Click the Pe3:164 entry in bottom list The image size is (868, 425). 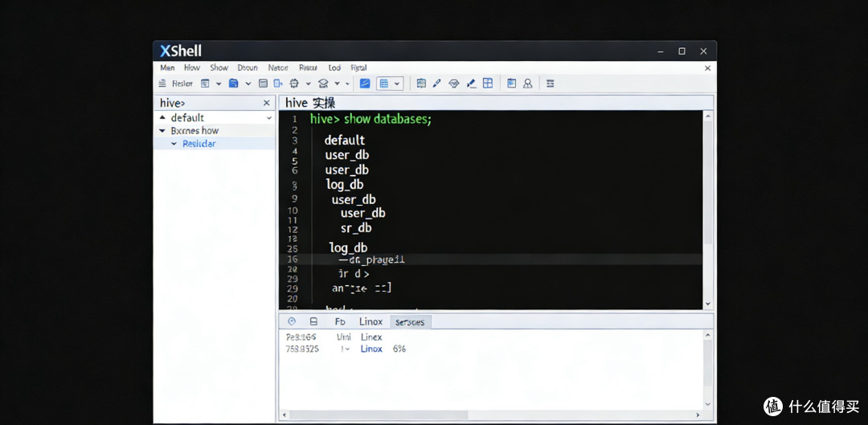click(301, 337)
